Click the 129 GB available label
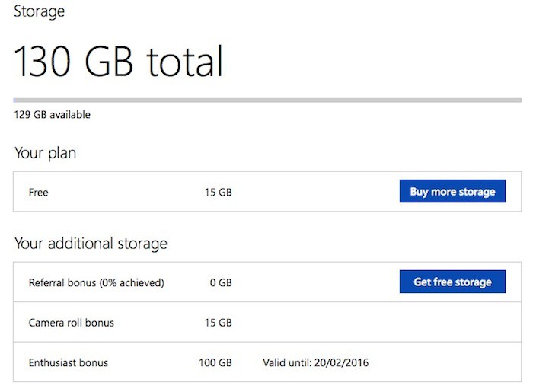The image size is (533, 392). (x=52, y=115)
